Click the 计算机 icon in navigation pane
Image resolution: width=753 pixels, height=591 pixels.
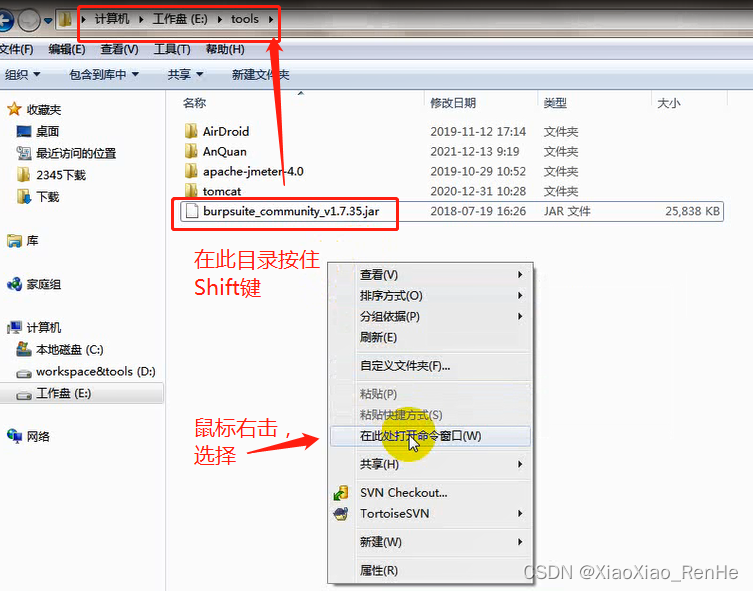(x=14, y=327)
